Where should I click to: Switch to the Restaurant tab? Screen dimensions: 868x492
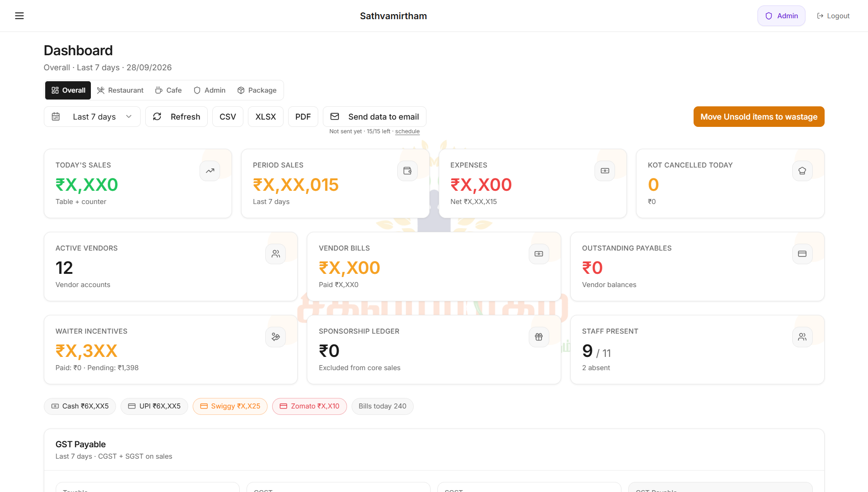[x=121, y=90]
